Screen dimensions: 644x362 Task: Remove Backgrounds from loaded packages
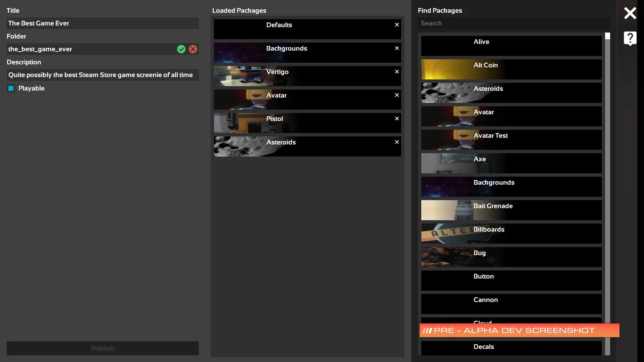tap(397, 48)
